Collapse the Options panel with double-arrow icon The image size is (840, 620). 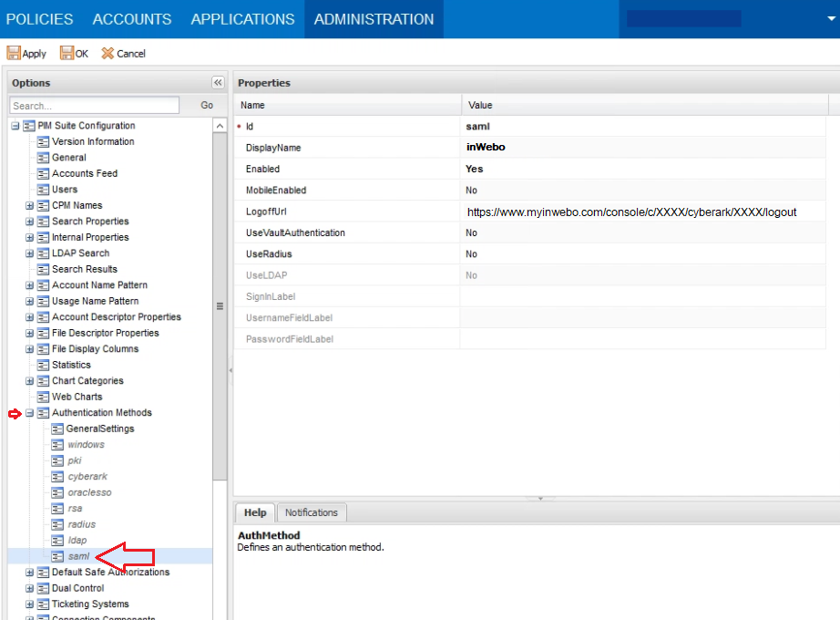click(218, 83)
